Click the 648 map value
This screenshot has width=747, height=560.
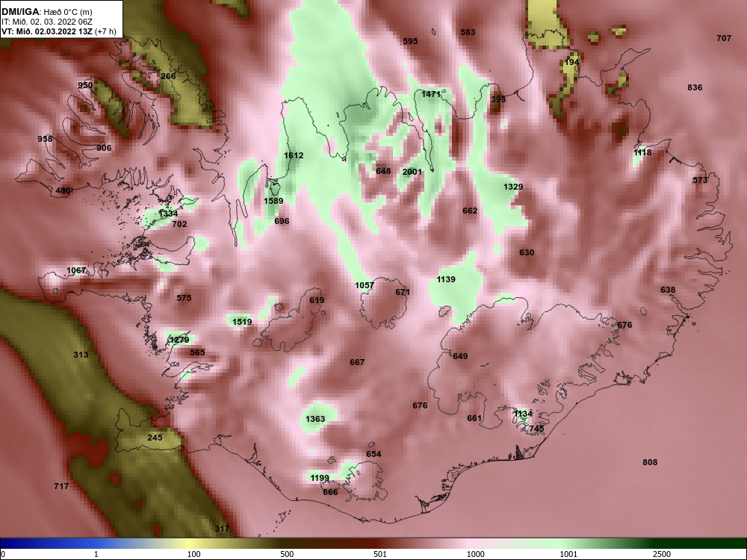(383, 172)
